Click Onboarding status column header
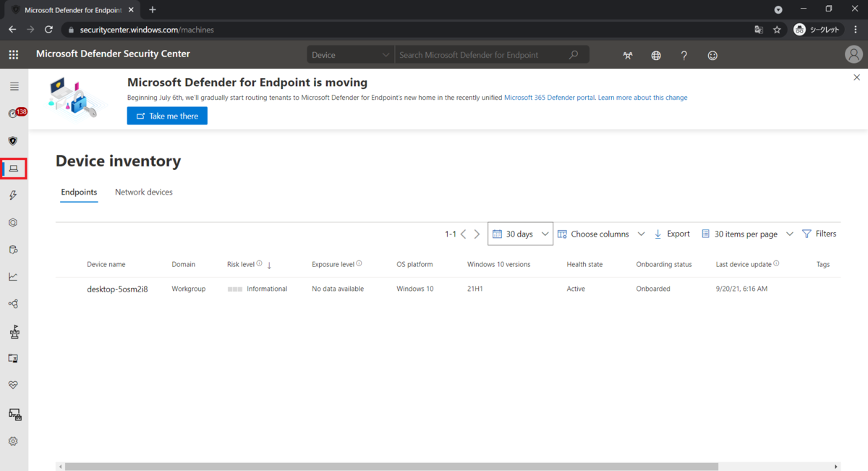The height and width of the screenshot is (471, 868). point(664,265)
